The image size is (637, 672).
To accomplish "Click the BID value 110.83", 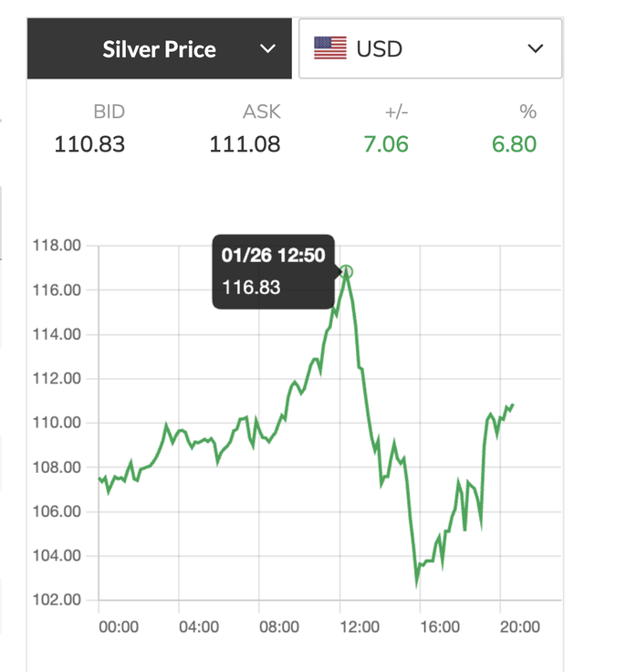I will pyautogui.click(x=89, y=144).
